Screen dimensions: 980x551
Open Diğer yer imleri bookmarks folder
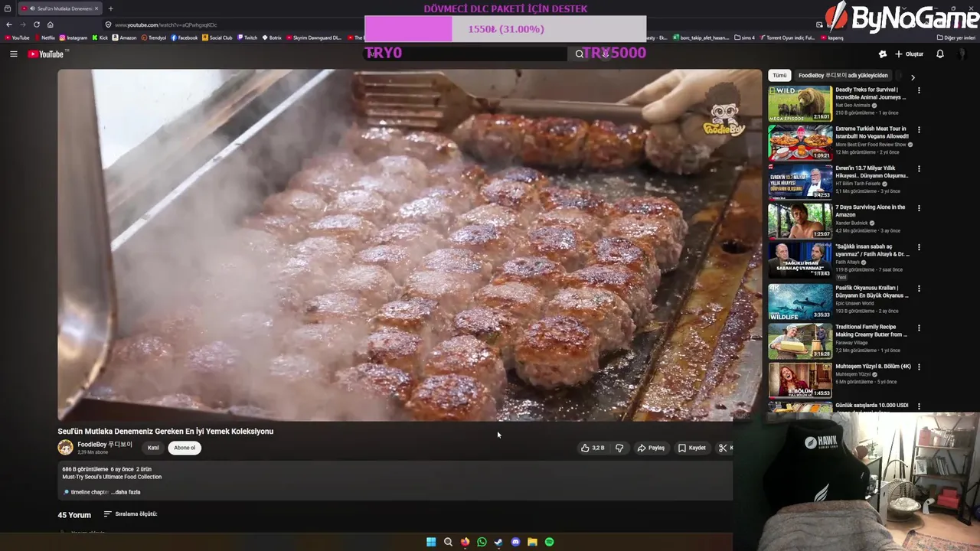coord(956,37)
